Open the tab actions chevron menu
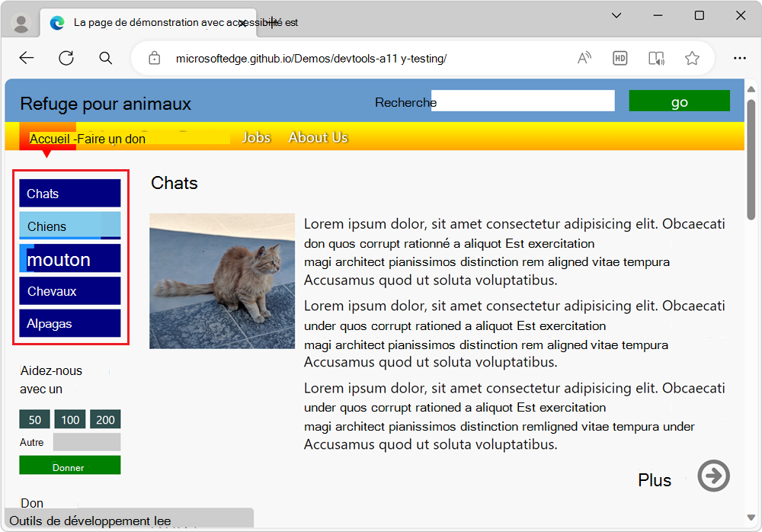 coord(616,15)
